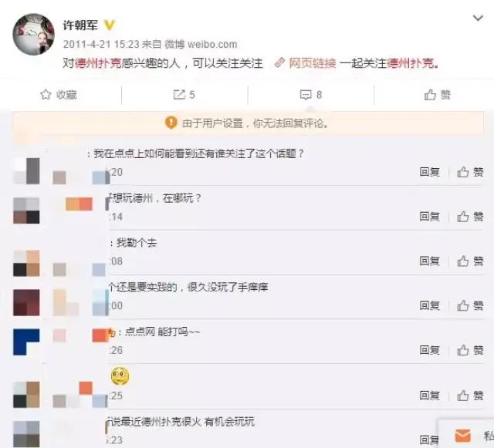Click the orange warning notice icon

[x=171, y=123]
